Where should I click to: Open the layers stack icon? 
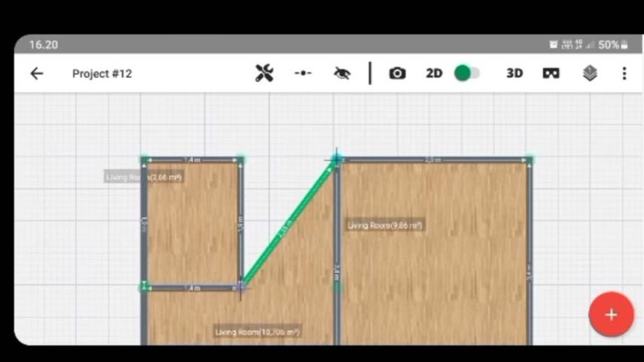590,73
